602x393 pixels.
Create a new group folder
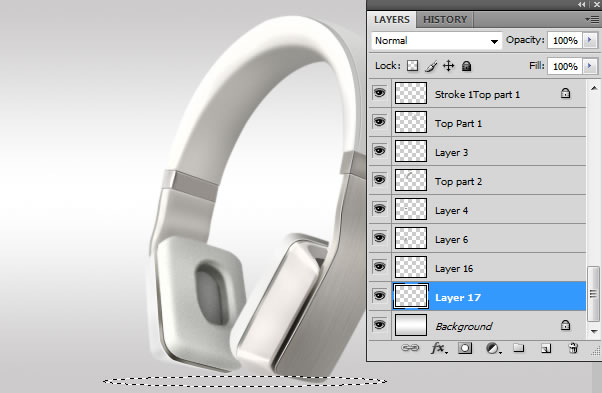click(519, 348)
